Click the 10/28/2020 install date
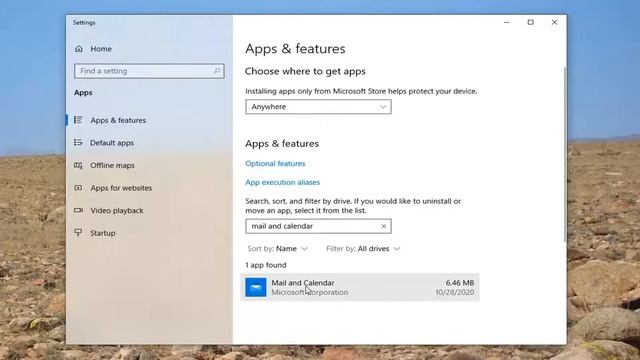Image resolution: width=640 pixels, height=360 pixels. (454, 292)
